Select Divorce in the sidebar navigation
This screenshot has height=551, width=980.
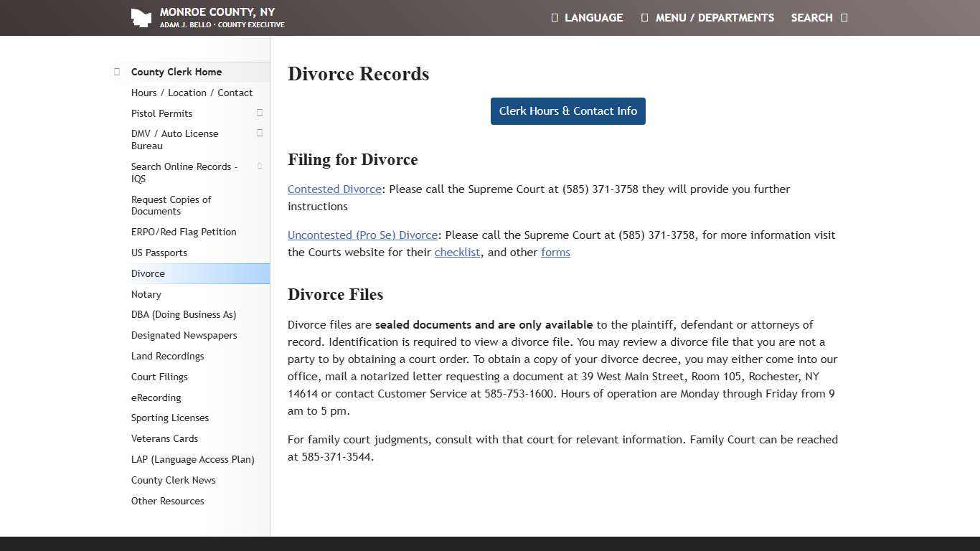point(148,273)
